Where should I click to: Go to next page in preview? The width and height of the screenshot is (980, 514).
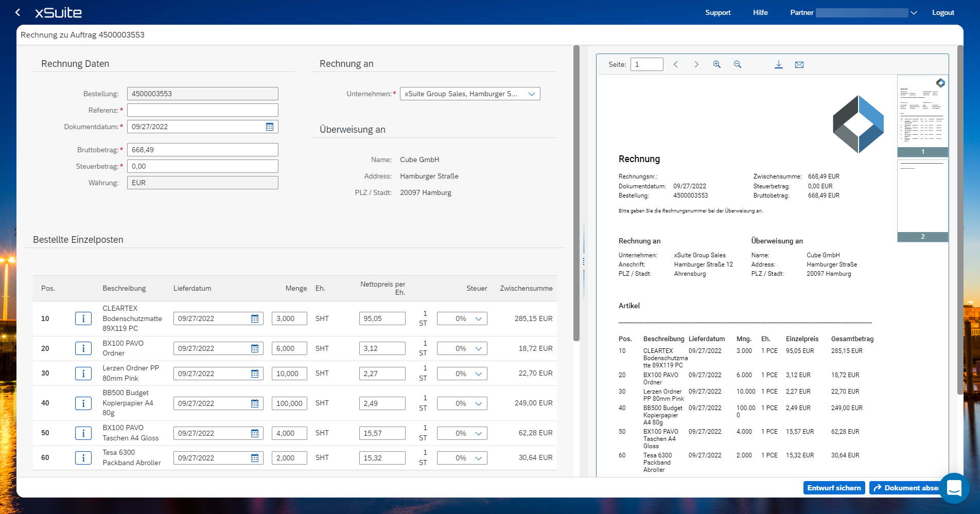[x=696, y=64]
